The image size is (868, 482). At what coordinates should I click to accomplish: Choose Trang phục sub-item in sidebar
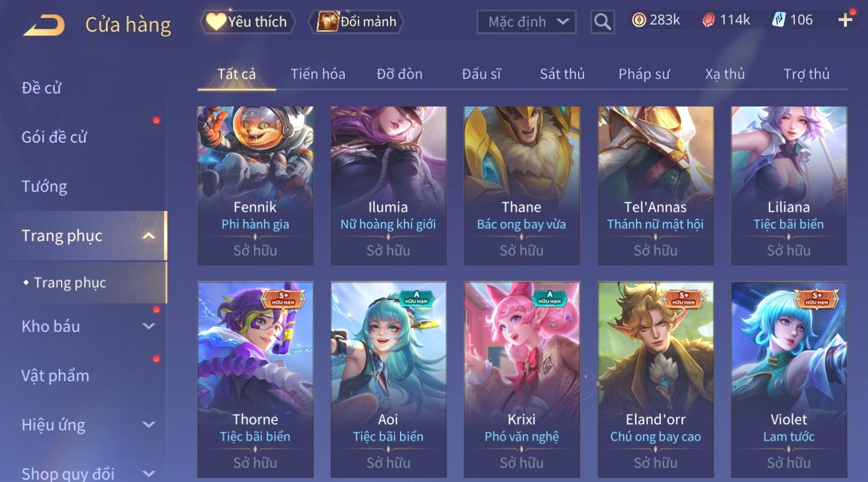click(70, 282)
